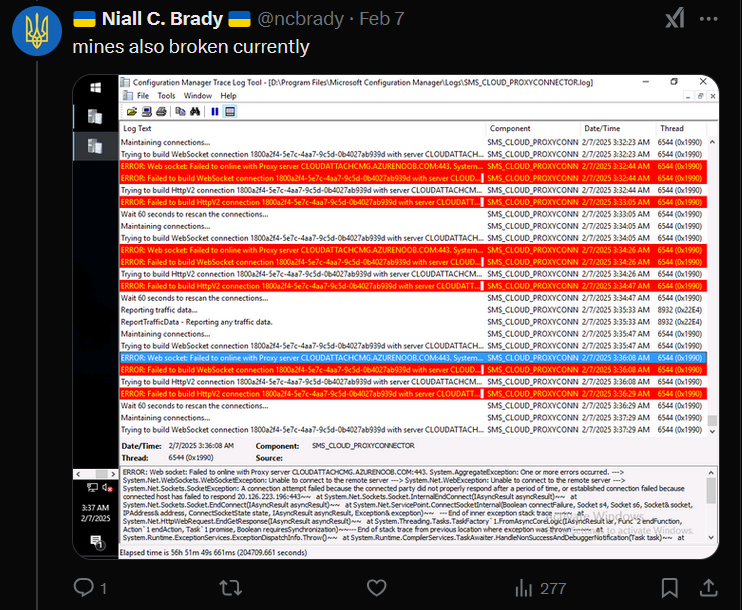Select the 'Reporting traffic data...' log row
742x610 pixels.
point(413,310)
